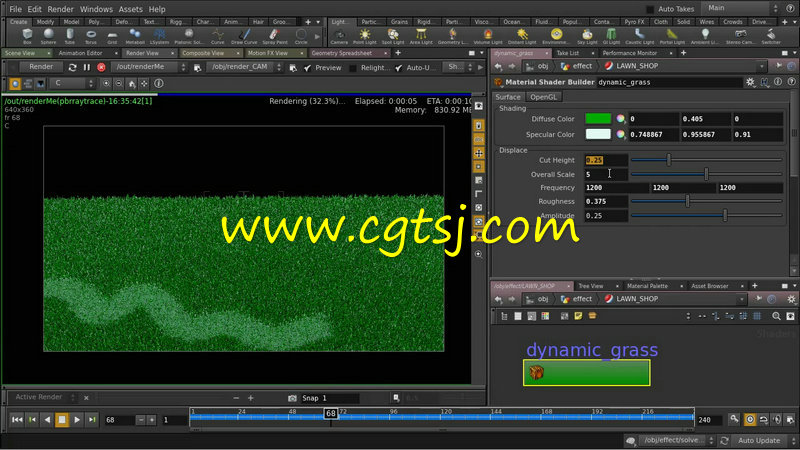800x450 pixels.
Task: Open the Assets menu
Action: (x=131, y=9)
